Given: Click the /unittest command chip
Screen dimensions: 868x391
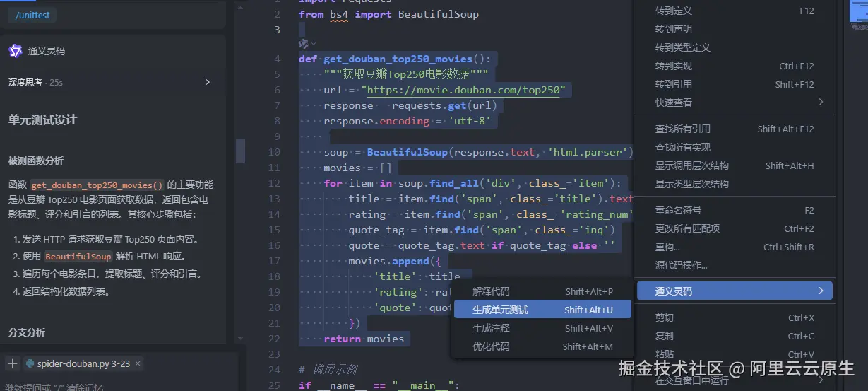Looking at the screenshot, I should (32, 15).
